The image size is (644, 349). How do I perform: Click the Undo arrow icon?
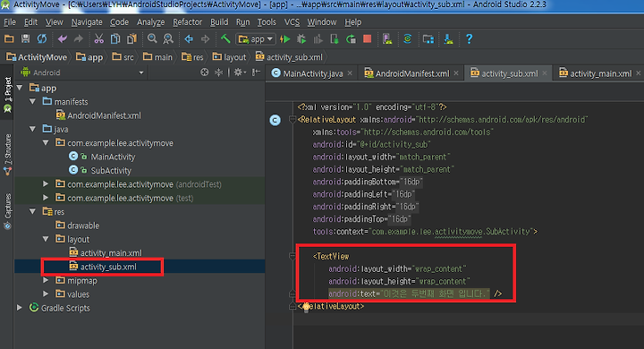point(63,39)
